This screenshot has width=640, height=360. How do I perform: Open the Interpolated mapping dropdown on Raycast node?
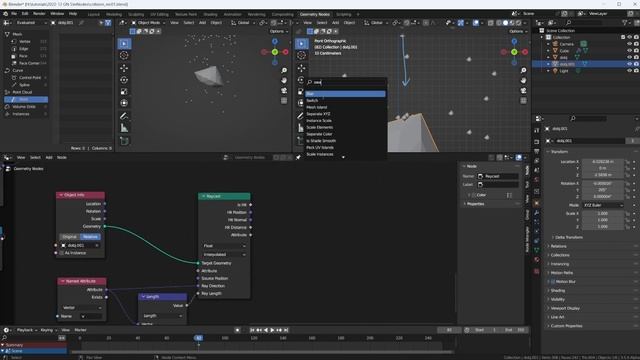(x=224, y=254)
